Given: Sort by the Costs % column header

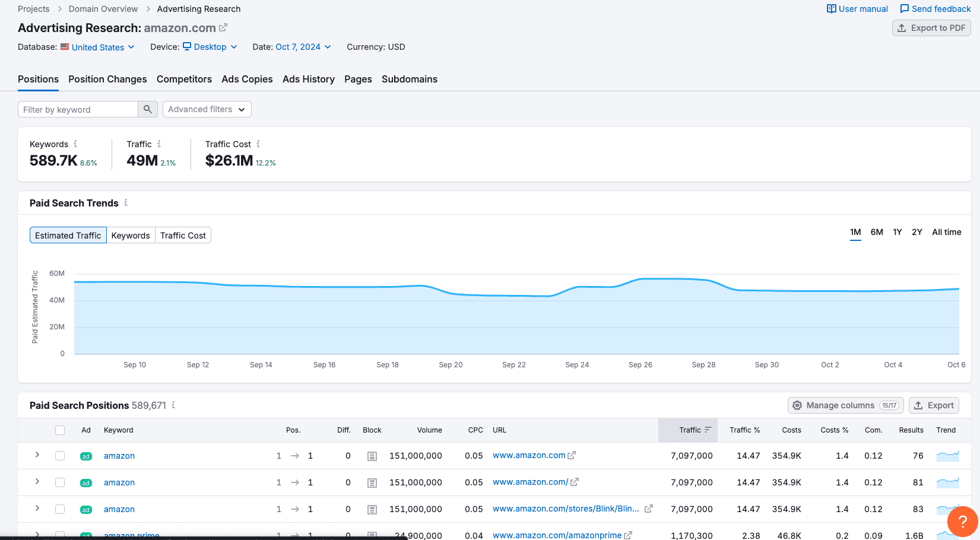Looking at the screenshot, I should coord(834,430).
